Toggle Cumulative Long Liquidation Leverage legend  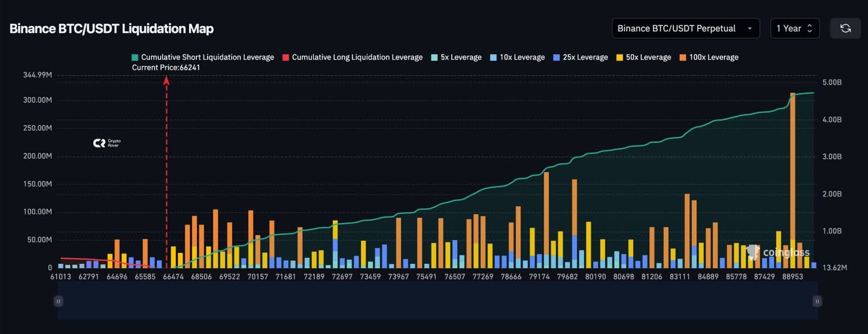(x=352, y=57)
